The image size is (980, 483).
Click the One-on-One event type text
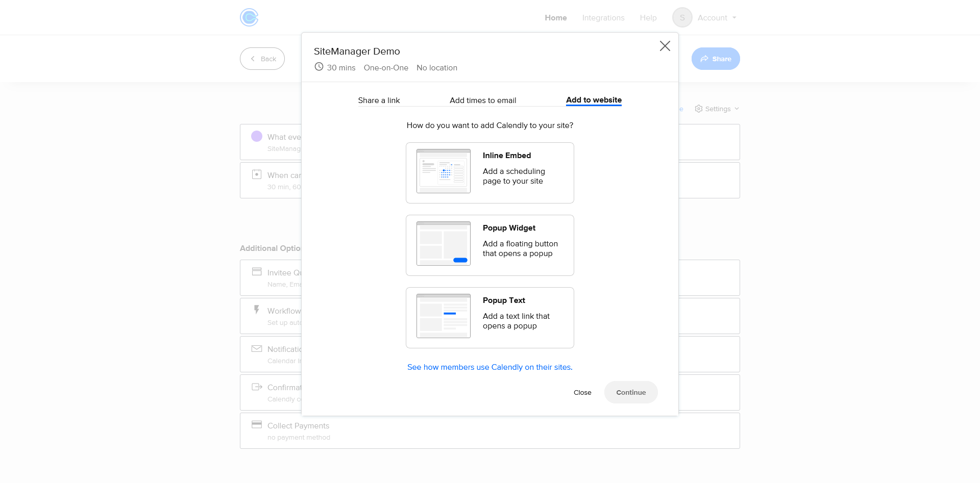[386, 68]
